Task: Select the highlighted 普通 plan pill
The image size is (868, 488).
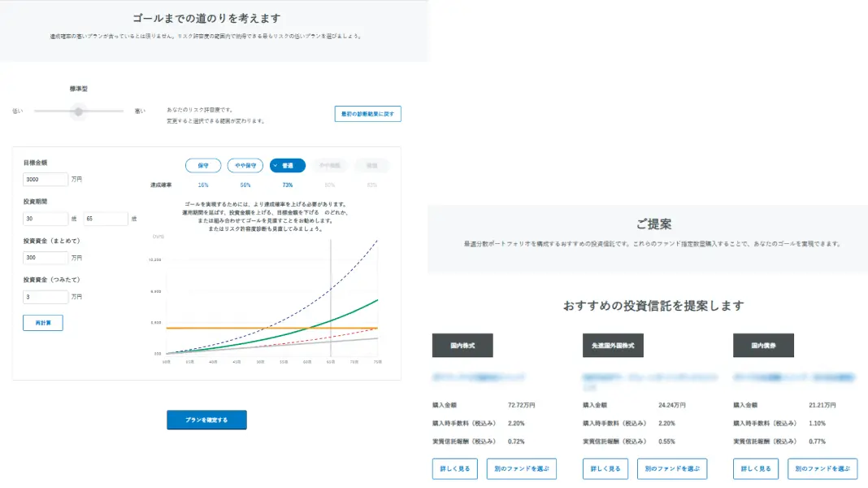Action: [288, 166]
